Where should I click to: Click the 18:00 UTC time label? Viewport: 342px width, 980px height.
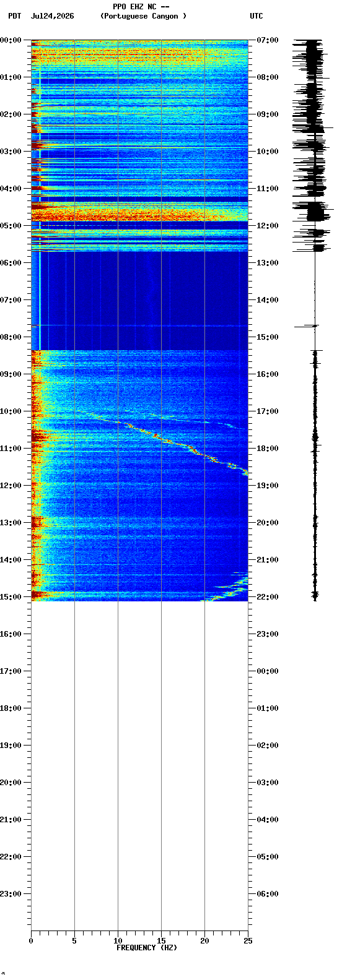267,449
